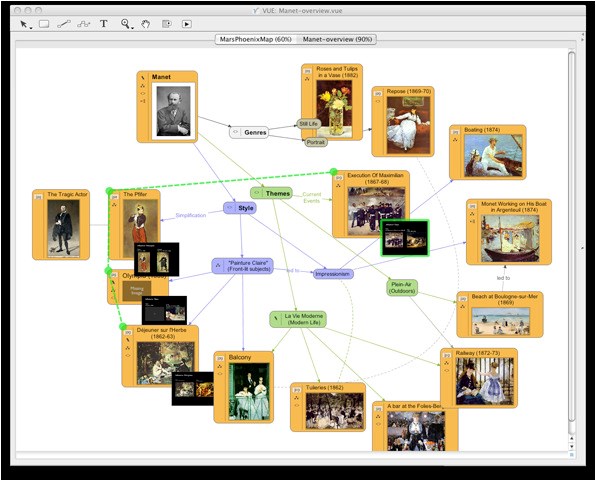Click the Still Life genre node
Viewport: 596px width, 481px height.
tap(308, 124)
